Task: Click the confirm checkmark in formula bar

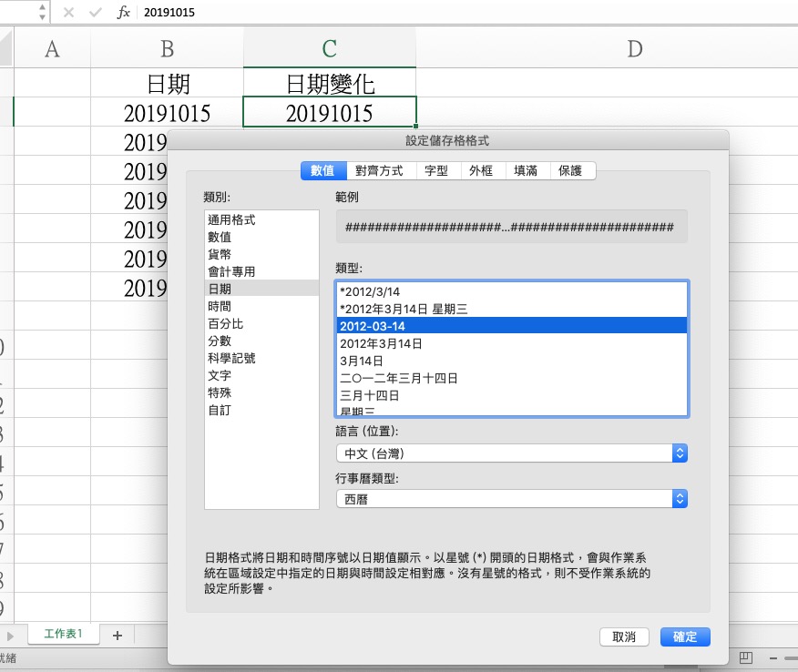Action: click(95, 12)
